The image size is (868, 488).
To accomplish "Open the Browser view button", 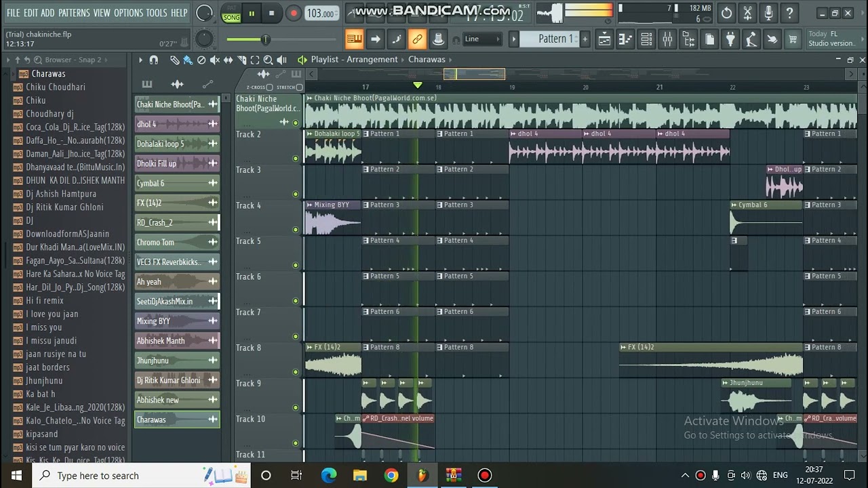I will [688, 39].
